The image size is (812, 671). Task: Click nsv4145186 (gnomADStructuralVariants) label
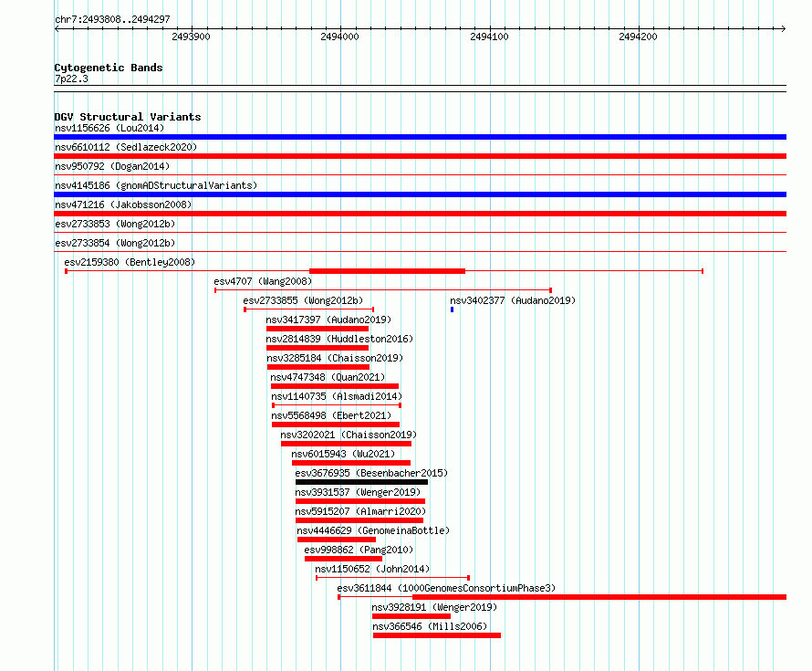156,185
